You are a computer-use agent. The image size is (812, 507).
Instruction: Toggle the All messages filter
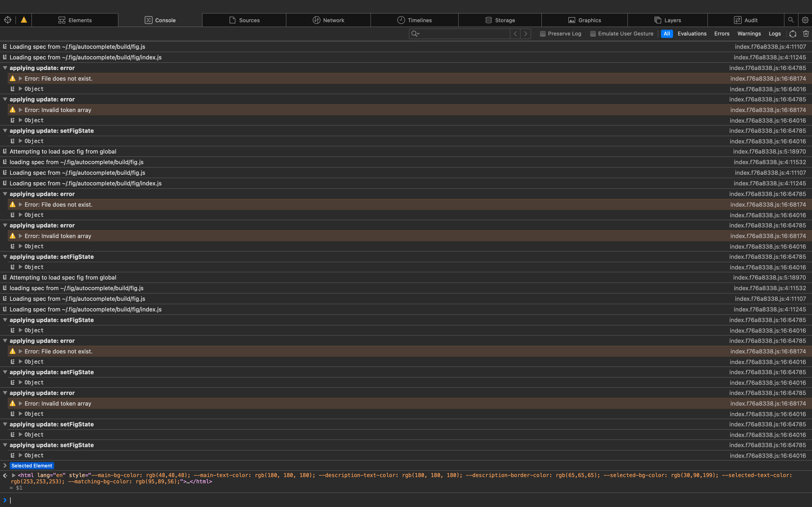(x=667, y=34)
